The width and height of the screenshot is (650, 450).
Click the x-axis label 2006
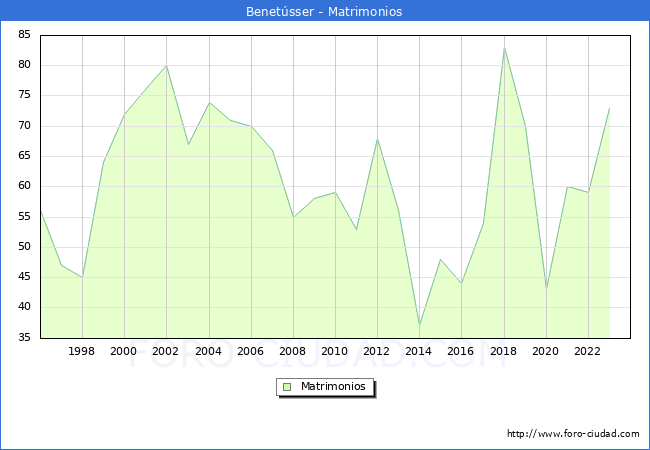(x=250, y=351)
